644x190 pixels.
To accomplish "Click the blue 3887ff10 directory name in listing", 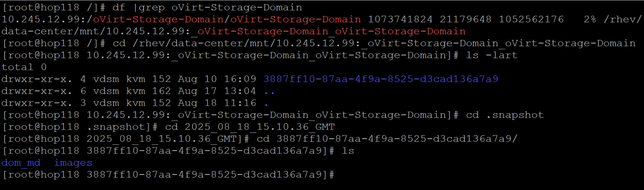I will pyautogui.click(x=381, y=79).
